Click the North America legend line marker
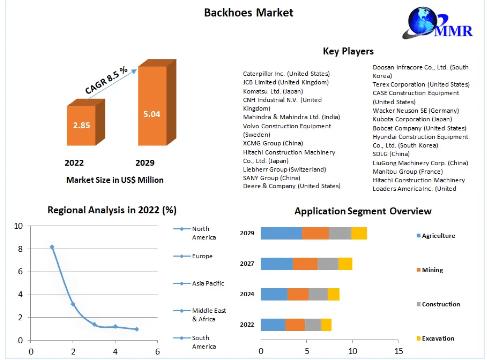The image size is (487, 360). [182, 229]
